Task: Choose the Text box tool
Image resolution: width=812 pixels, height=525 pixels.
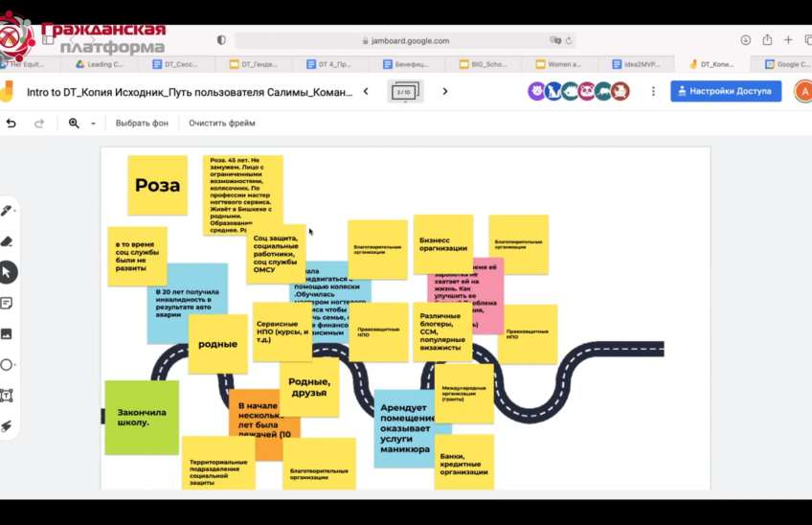Action: [x=8, y=395]
